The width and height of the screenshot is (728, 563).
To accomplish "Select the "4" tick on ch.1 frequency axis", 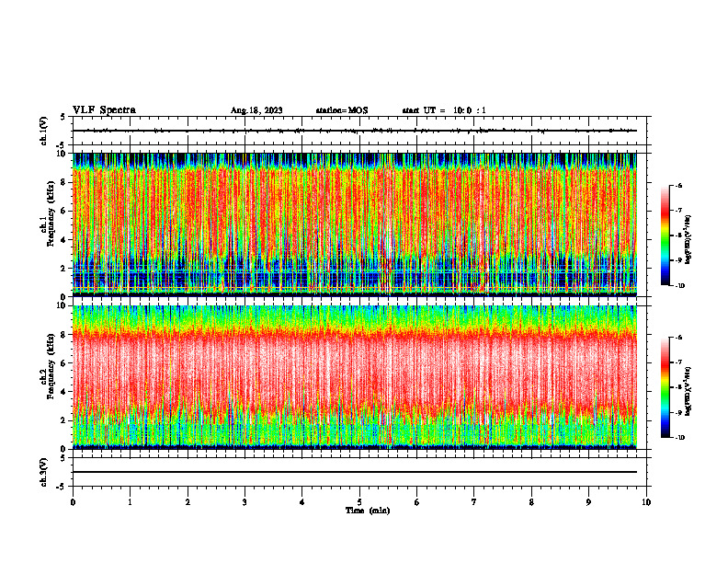I will 63,240.
